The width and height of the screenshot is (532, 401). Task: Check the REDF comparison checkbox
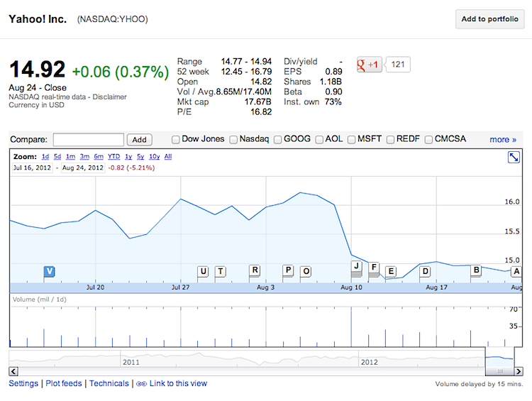coord(390,140)
